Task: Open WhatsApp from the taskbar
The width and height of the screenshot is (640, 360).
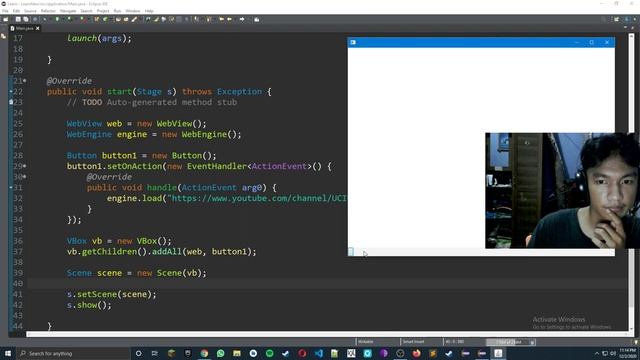Action: point(220,353)
